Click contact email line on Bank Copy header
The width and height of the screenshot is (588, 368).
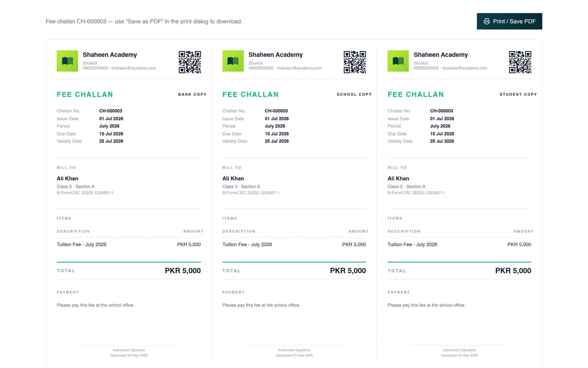(120, 68)
